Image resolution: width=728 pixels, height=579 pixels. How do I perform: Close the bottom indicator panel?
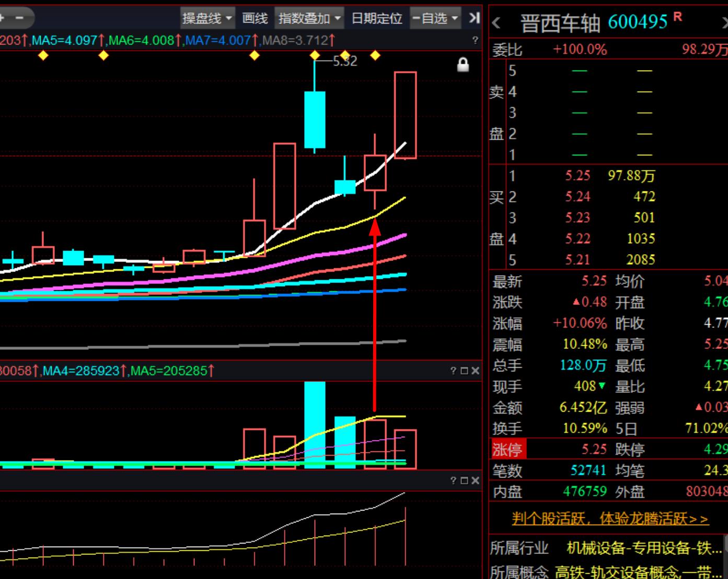click(475, 481)
